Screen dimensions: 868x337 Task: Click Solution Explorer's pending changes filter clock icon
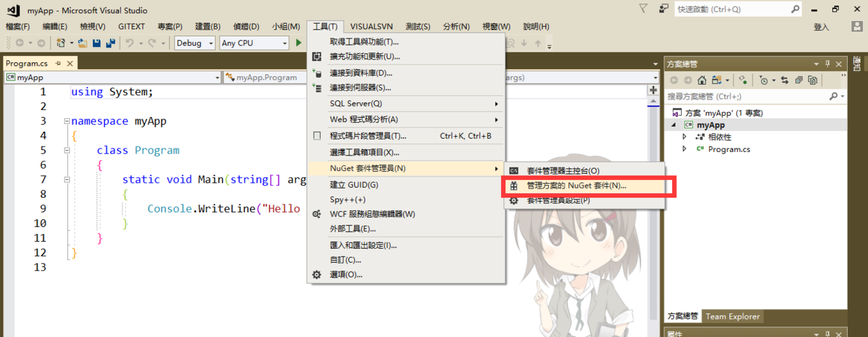(x=764, y=81)
